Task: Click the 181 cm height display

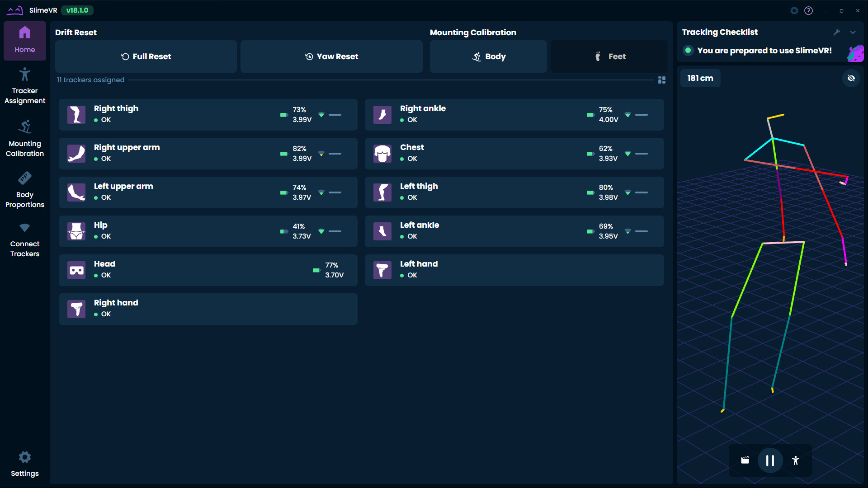Action: tap(700, 78)
